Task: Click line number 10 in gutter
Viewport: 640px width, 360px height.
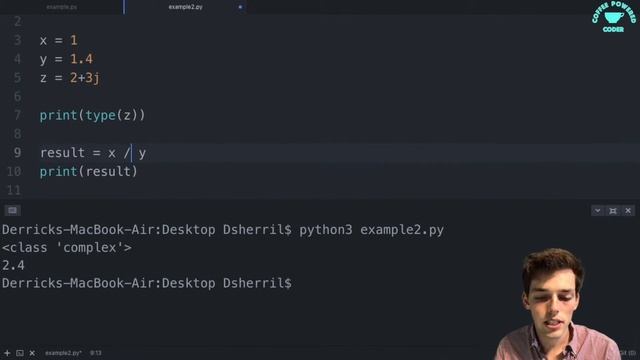Action: pos(14,171)
